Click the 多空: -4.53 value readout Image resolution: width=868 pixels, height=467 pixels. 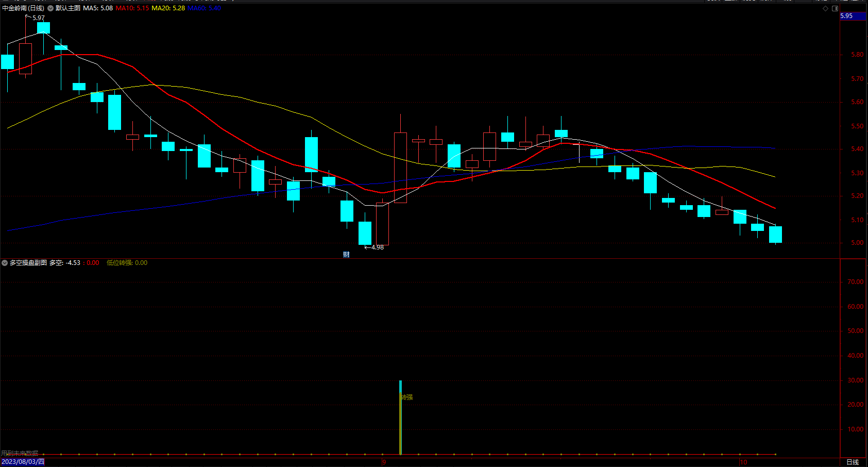coord(65,263)
